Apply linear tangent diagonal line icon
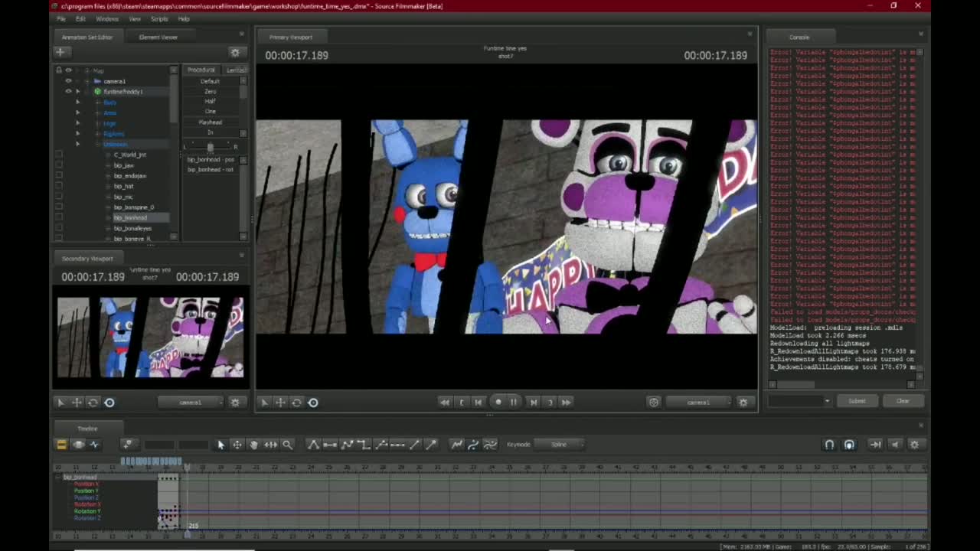This screenshot has width=980, height=551. tap(414, 445)
